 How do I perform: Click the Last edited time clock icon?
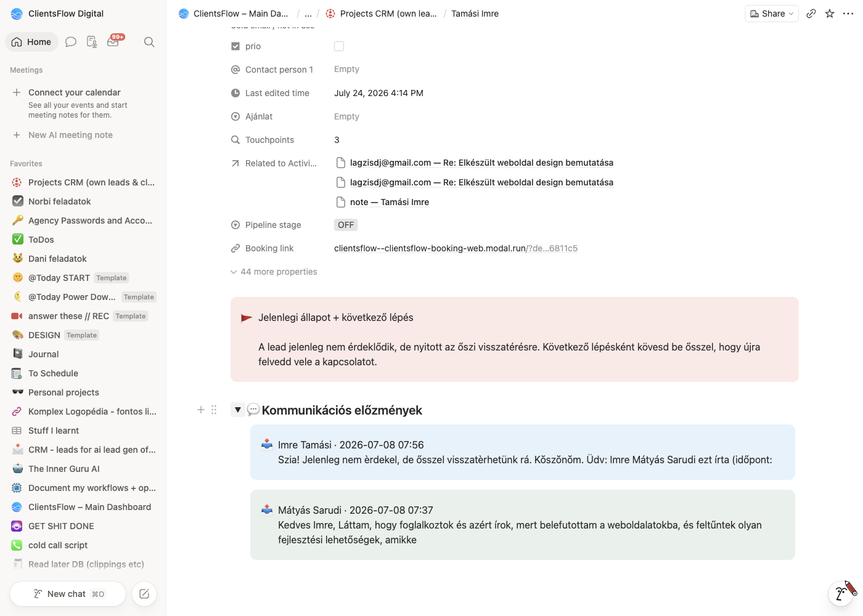pyautogui.click(x=235, y=93)
